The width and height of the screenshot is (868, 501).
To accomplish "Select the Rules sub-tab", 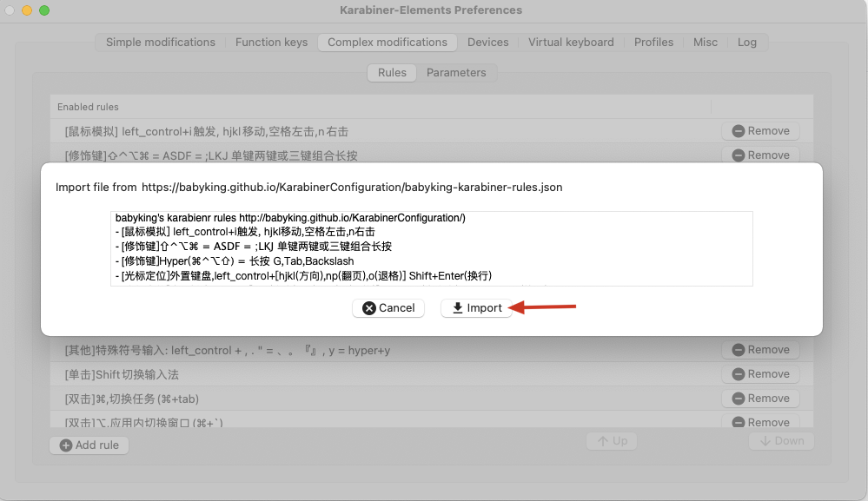I will (392, 72).
